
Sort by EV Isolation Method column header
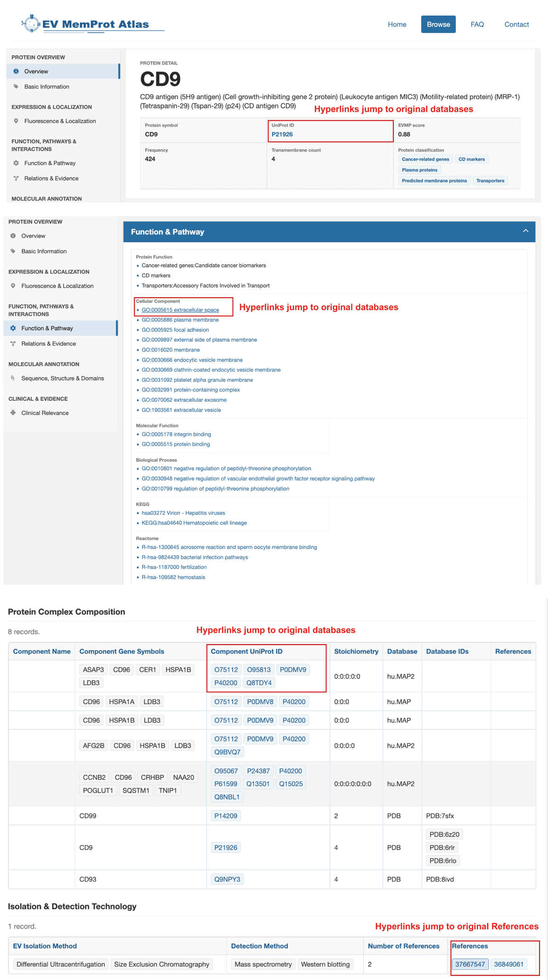45,946
